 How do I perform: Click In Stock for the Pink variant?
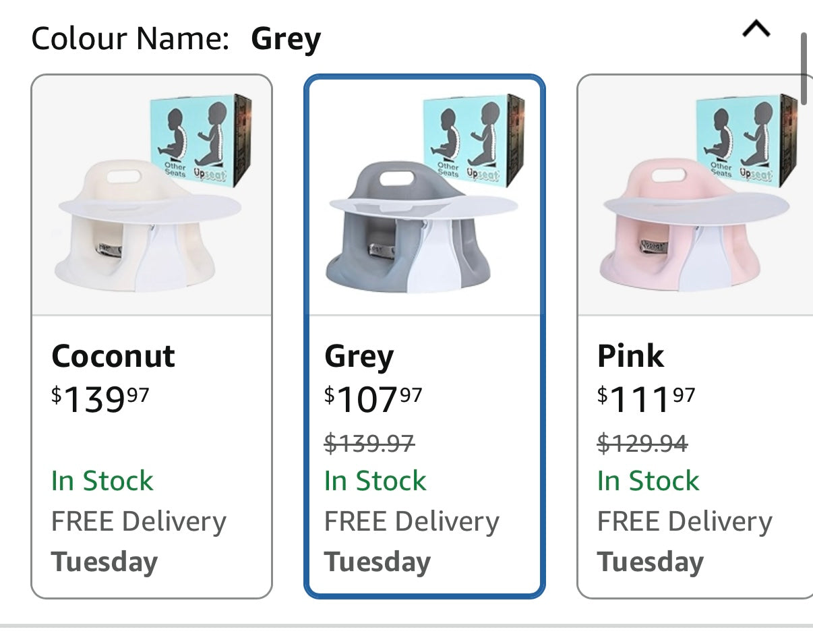[648, 480]
